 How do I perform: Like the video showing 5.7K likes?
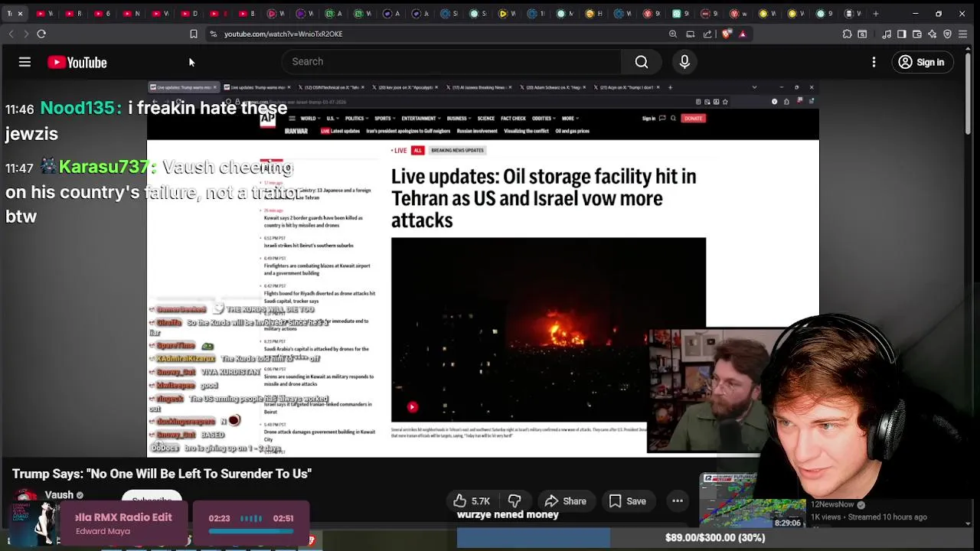[x=471, y=501]
